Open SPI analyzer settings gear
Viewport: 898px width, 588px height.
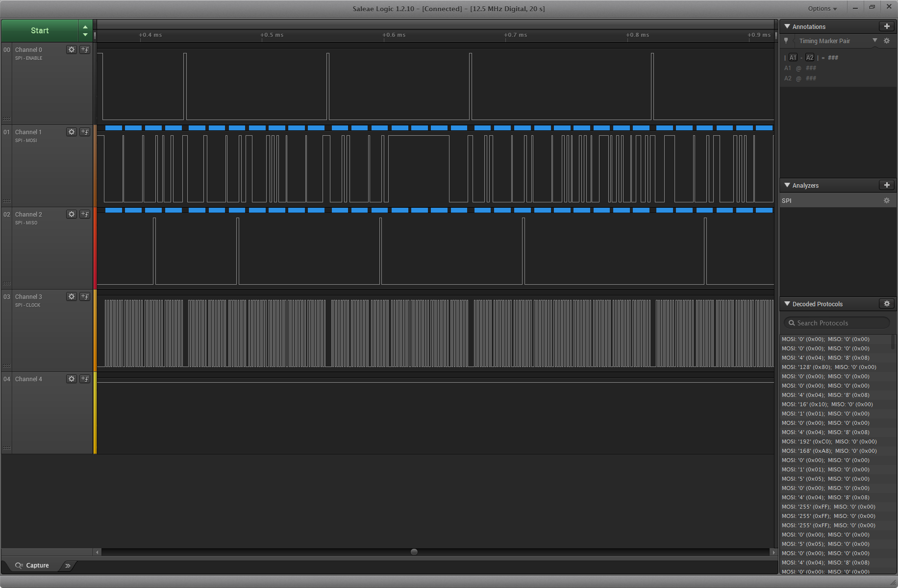(886, 200)
